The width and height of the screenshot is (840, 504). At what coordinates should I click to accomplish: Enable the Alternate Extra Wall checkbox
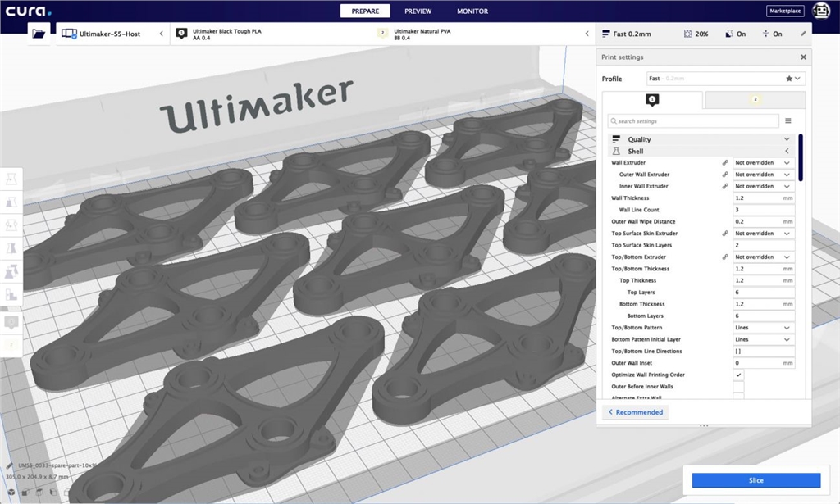click(x=738, y=397)
